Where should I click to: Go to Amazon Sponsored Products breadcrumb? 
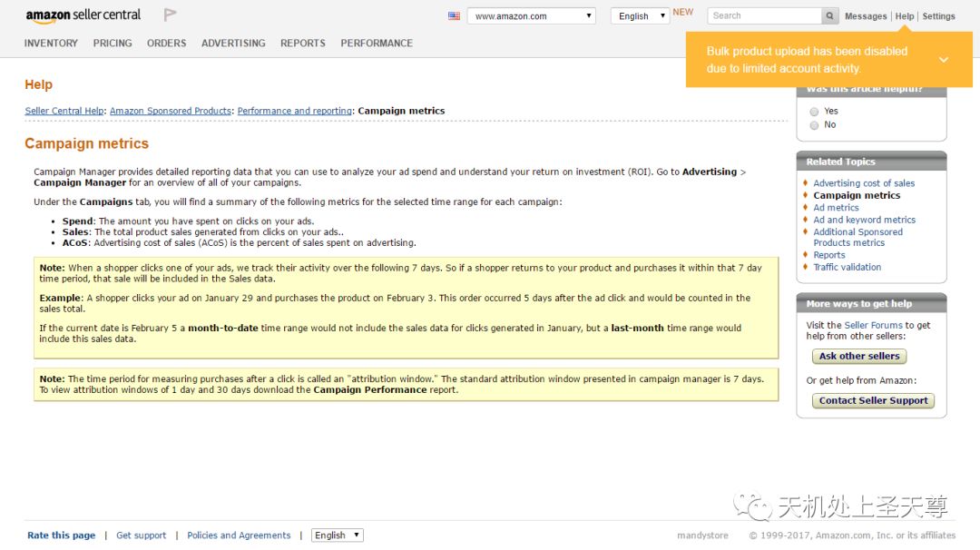[171, 111]
